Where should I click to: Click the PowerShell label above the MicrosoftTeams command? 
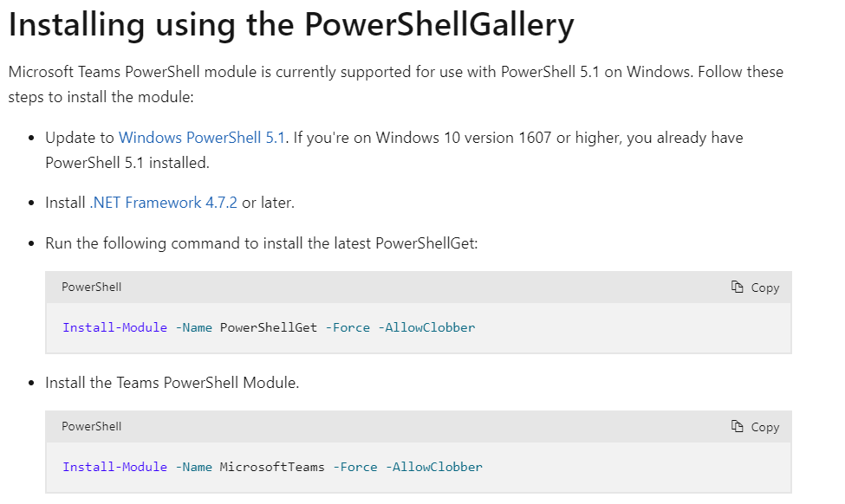[91, 427]
